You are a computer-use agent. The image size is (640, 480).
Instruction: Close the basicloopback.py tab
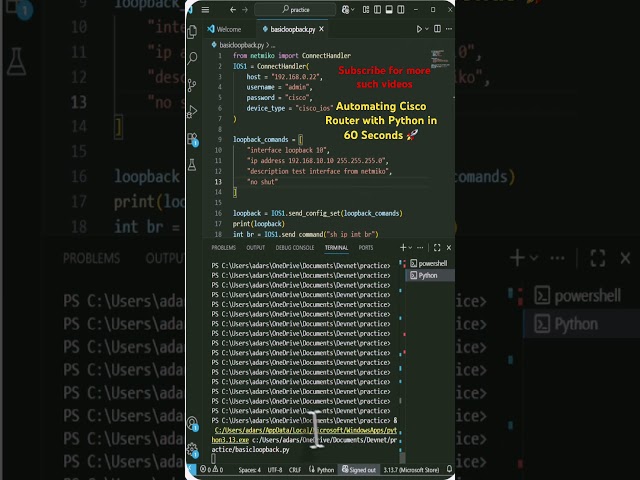(x=322, y=29)
